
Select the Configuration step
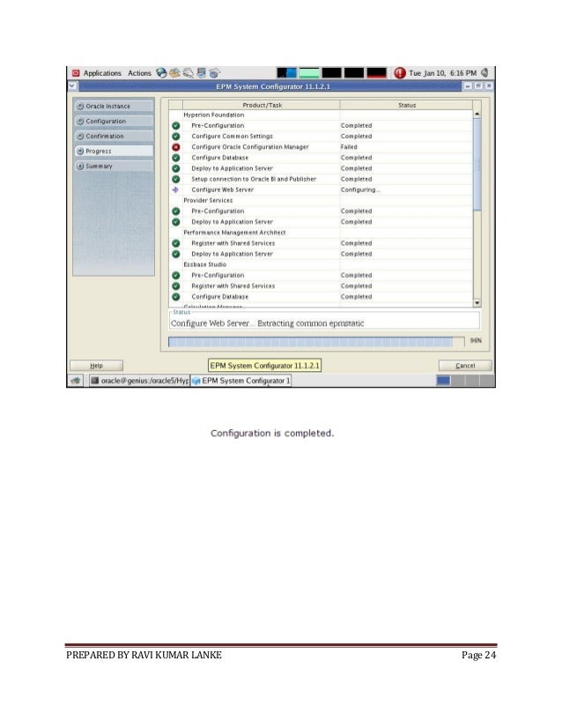coord(114,121)
